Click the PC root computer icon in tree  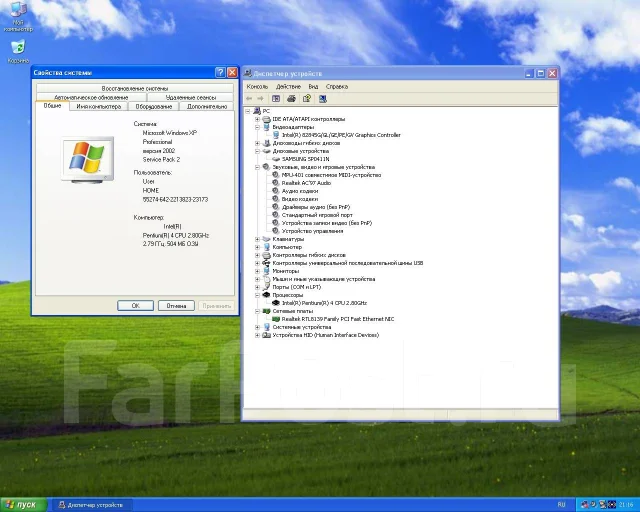(257, 111)
